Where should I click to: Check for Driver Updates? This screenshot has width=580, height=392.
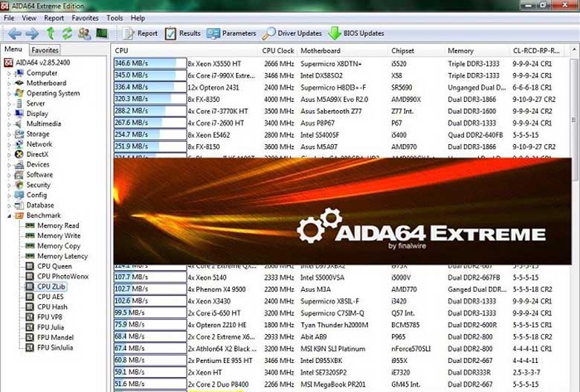tap(291, 33)
